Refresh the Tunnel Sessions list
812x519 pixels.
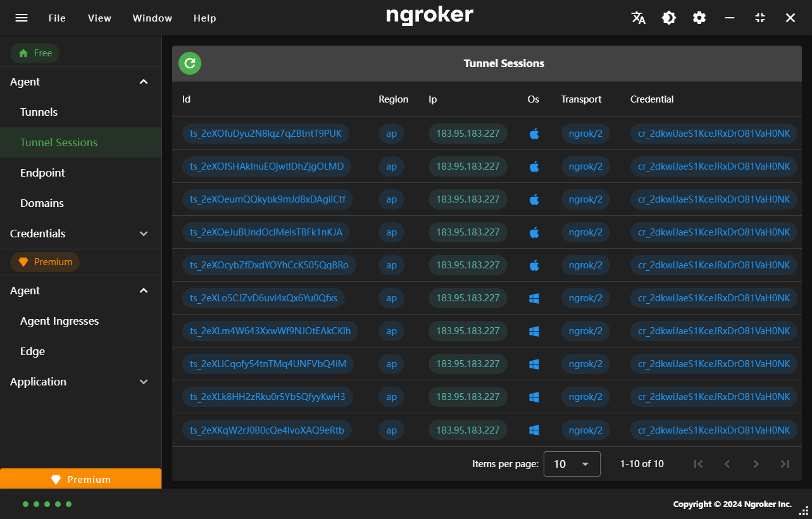190,63
